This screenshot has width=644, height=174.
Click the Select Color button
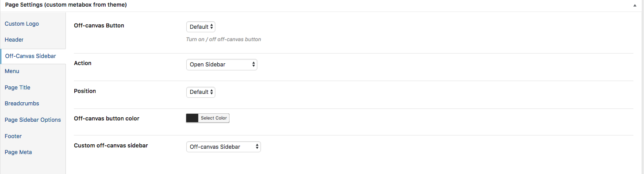tap(214, 118)
